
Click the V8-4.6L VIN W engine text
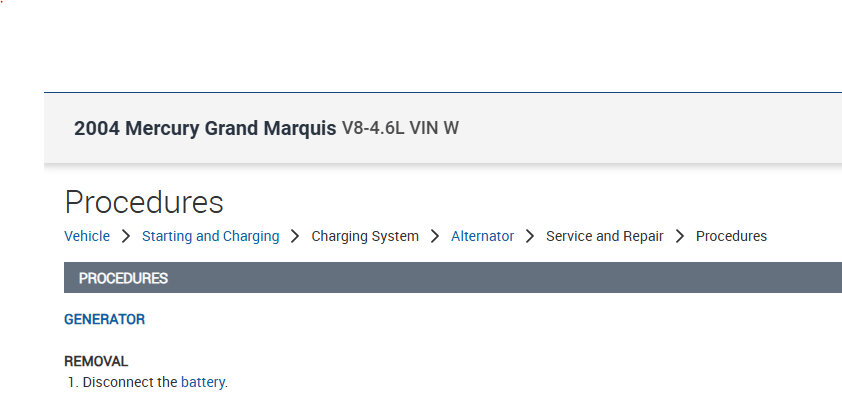click(x=400, y=129)
